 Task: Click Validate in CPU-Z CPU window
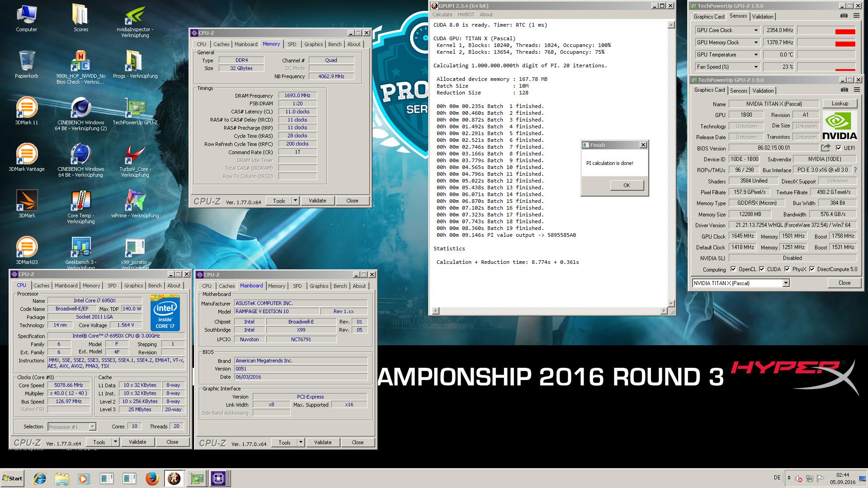tap(137, 442)
